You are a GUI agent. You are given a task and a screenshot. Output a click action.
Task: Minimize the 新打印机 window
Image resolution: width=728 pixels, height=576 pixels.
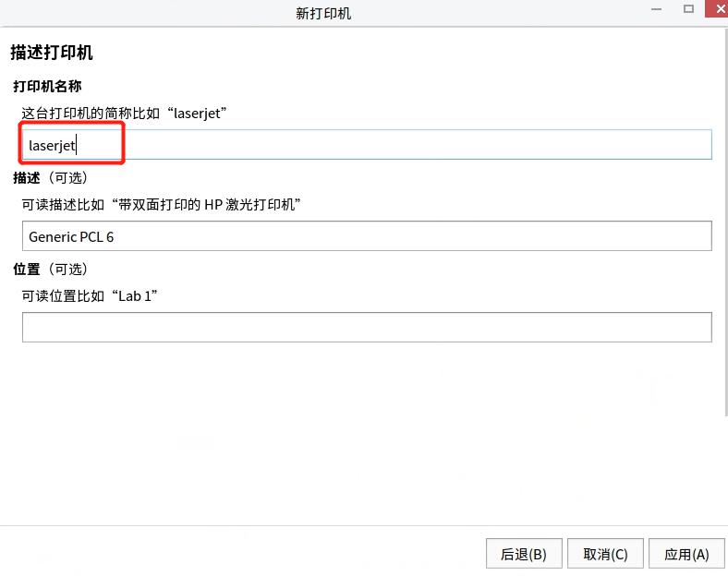(656, 9)
